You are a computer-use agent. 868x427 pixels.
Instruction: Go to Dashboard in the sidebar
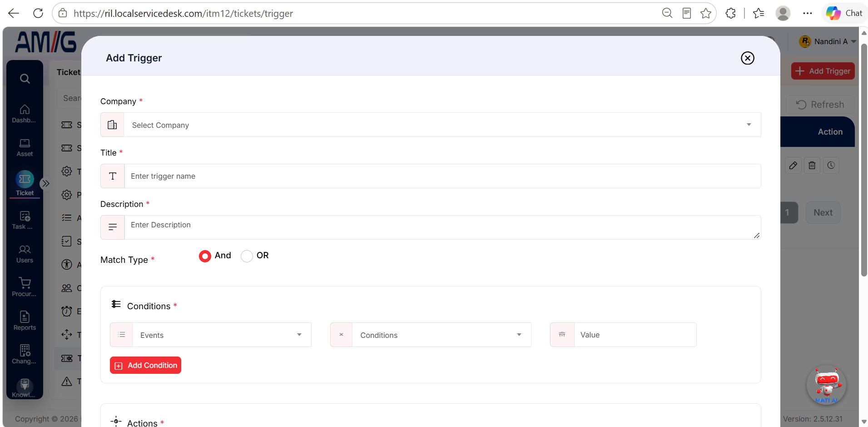point(25,114)
